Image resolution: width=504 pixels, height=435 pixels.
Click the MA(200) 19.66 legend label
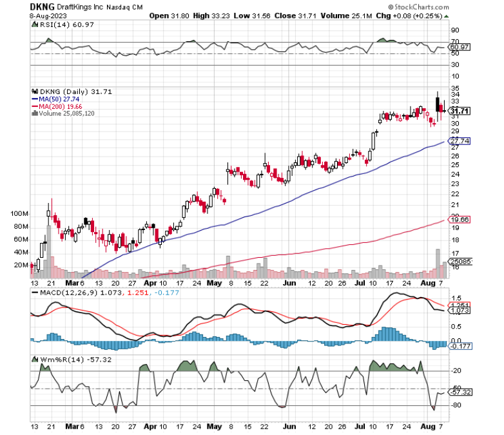tap(60, 106)
